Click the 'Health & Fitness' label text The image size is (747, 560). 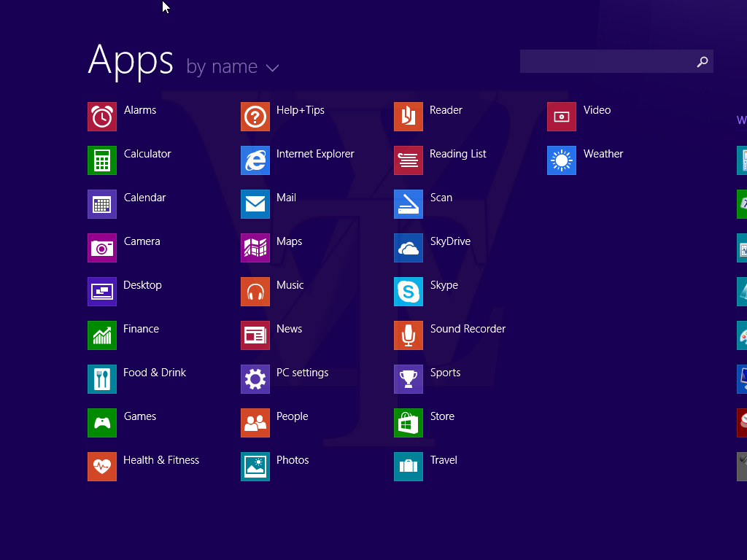coord(161,460)
